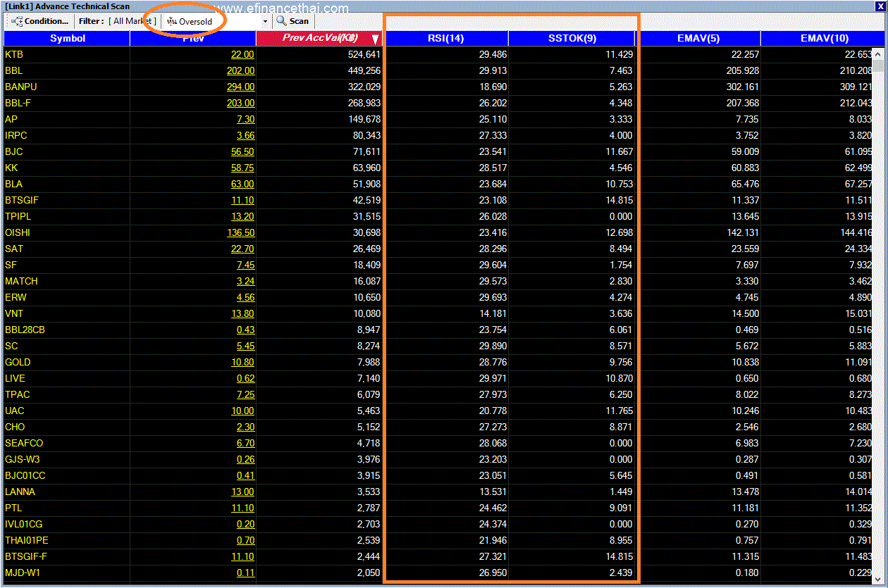The image size is (888, 588).
Task: Select symbol BANPU
Action: coord(20,87)
